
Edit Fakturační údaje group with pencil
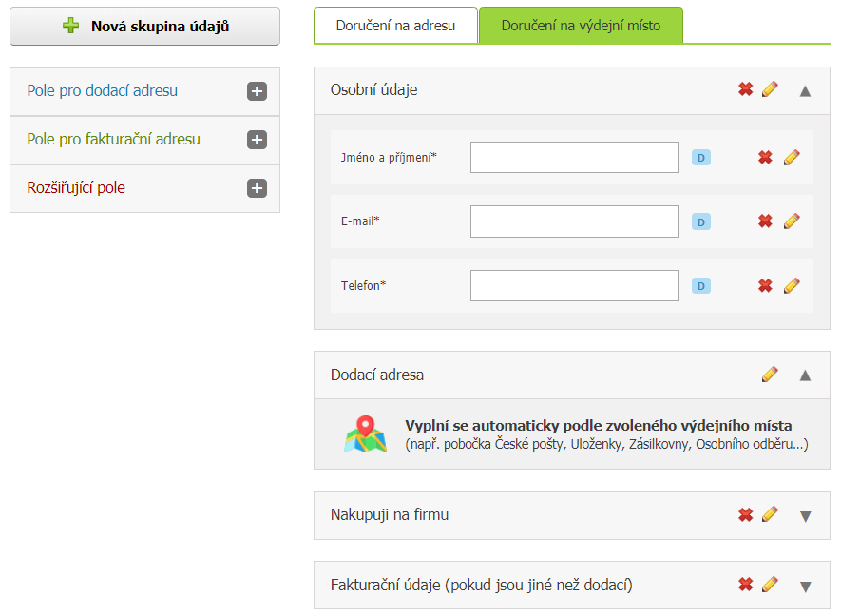pyautogui.click(x=770, y=585)
